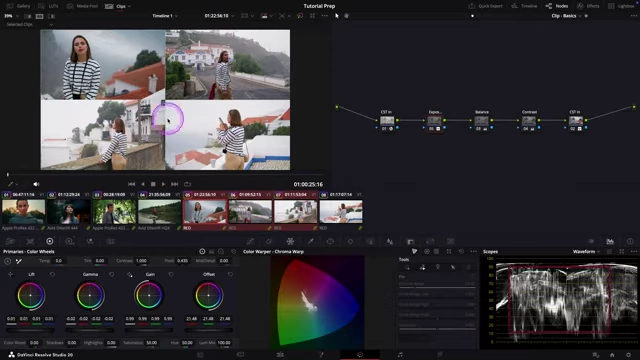640x360 pixels.
Task: Play the clip in reverse
Action: pos(142,184)
